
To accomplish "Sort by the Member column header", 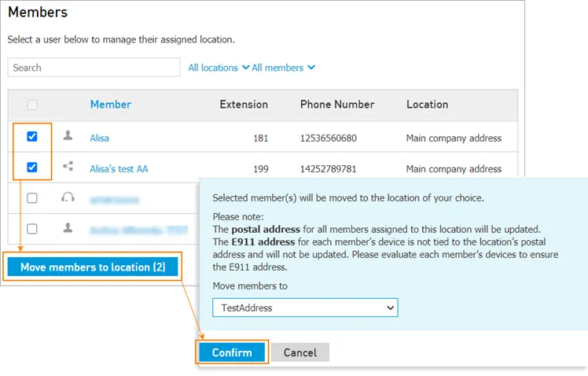I will (111, 105).
